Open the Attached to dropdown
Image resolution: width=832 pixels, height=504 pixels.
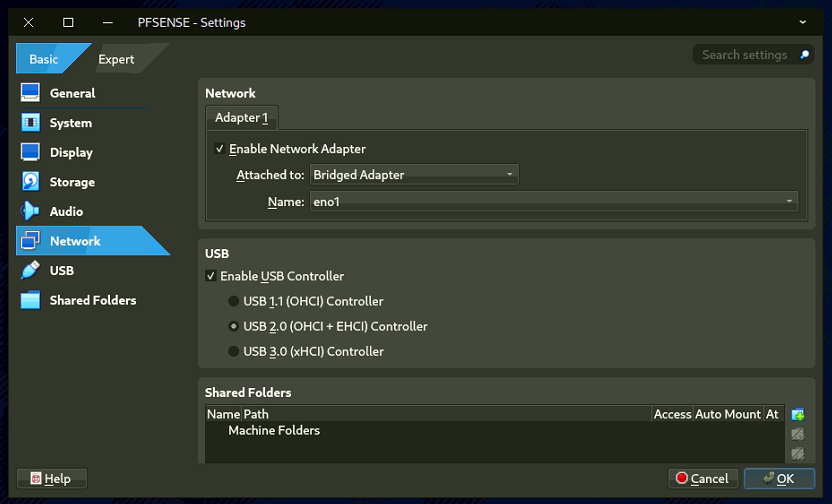coord(414,175)
